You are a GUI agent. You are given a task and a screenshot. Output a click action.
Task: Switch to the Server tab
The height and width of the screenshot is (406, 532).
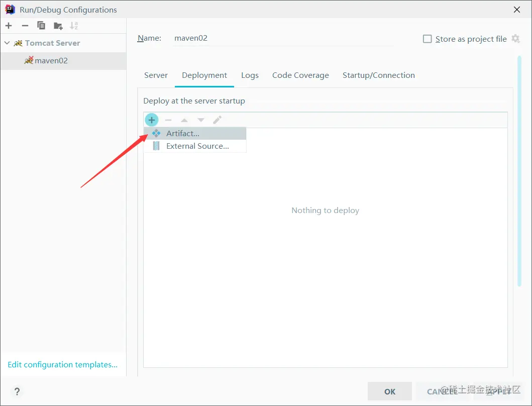[156, 75]
